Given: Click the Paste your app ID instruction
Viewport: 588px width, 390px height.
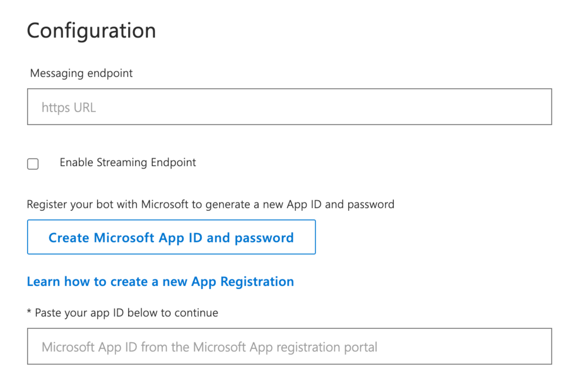Looking at the screenshot, I should pyautogui.click(x=126, y=313).
